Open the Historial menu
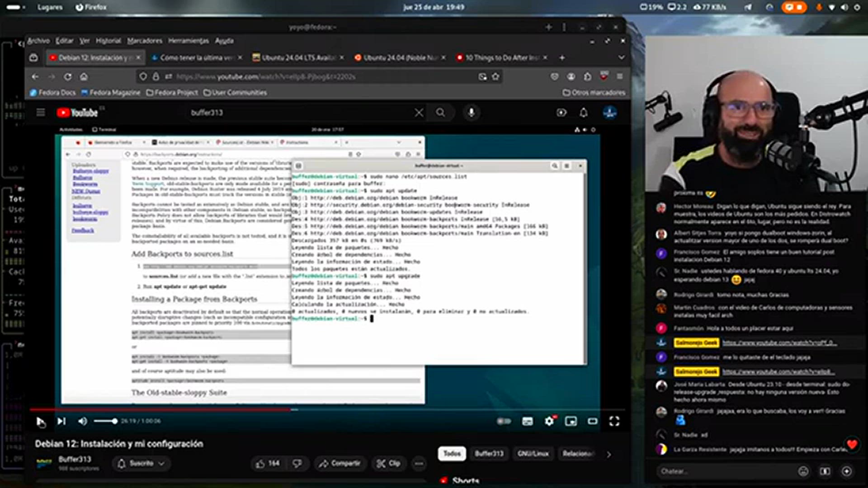The height and width of the screenshot is (488, 868). coord(108,41)
